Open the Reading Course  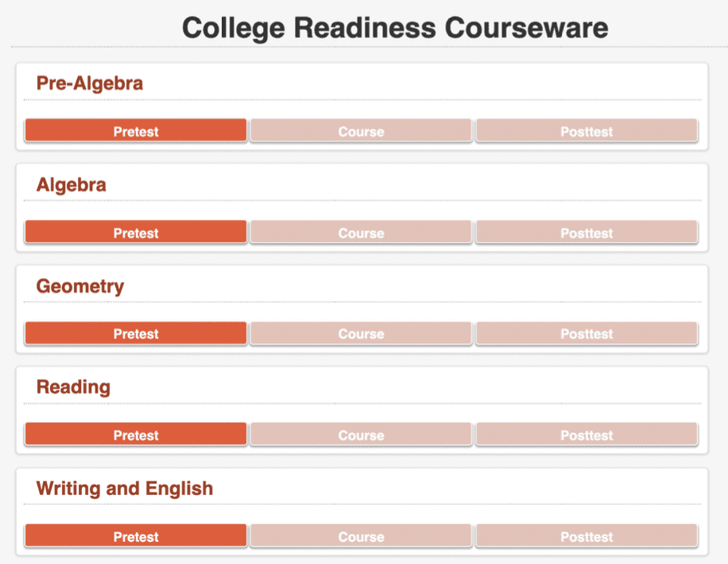(361, 435)
